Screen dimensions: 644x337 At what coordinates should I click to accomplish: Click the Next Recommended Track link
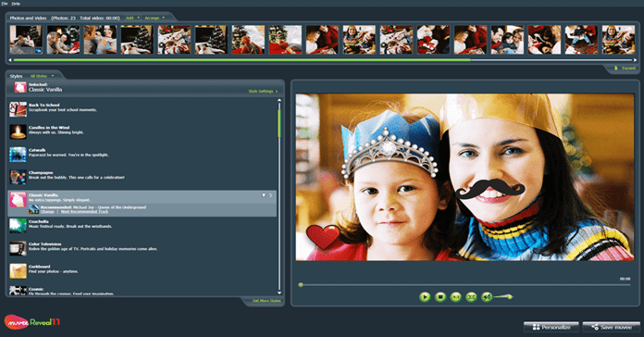(84, 212)
